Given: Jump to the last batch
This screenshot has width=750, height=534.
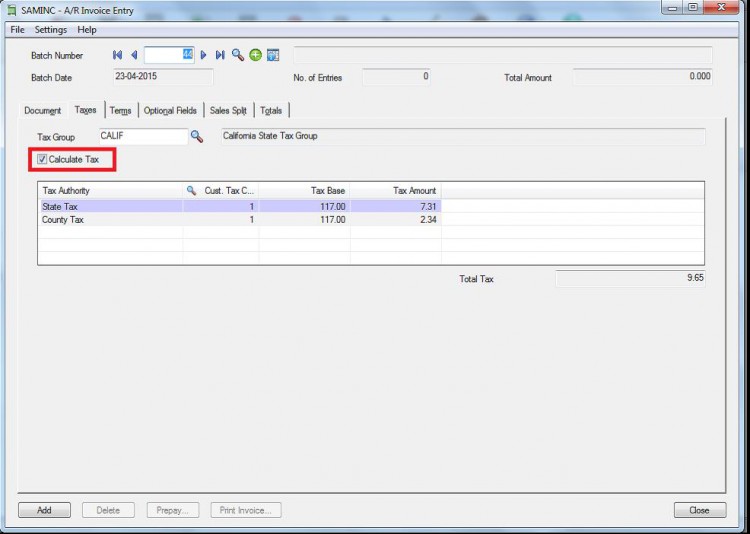Looking at the screenshot, I should [220, 55].
